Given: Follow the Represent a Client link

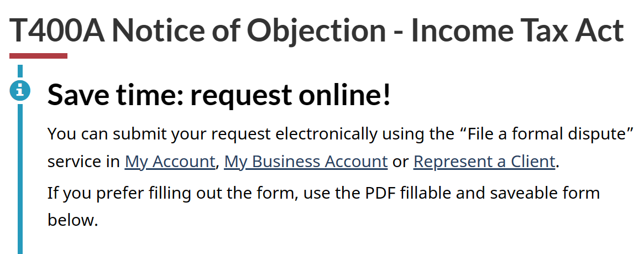Looking at the screenshot, I should pos(485,162).
